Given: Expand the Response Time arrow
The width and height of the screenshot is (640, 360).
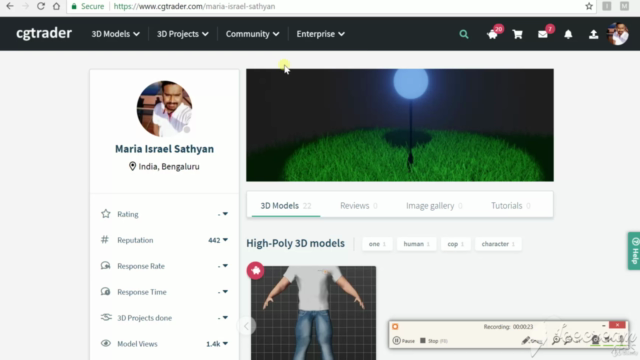Looking at the screenshot, I should (x=225, y=292).
